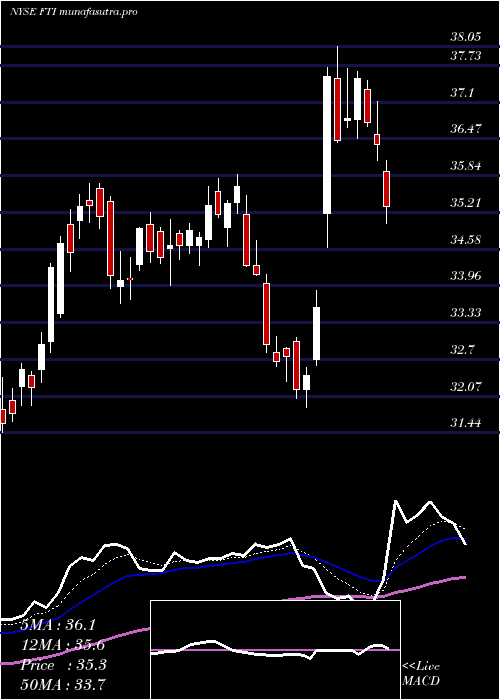Click the Live MACD label
Image resolution: width=500 pixels, height=700 pixels.
(421, 673)
